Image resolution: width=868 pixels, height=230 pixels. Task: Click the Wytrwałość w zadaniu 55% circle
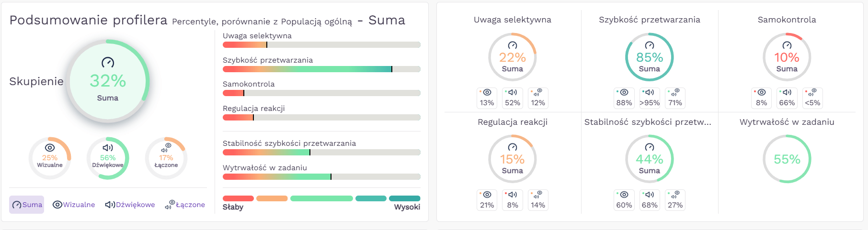(x=787, y=159)
